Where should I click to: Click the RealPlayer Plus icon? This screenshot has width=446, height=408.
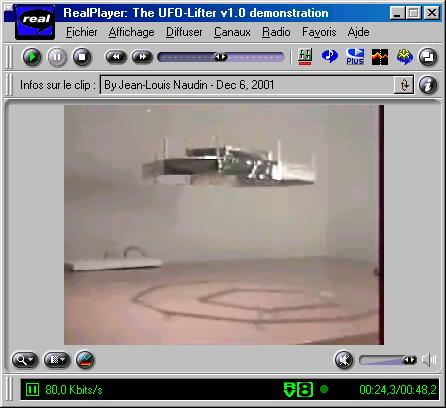tap(355, 57)
